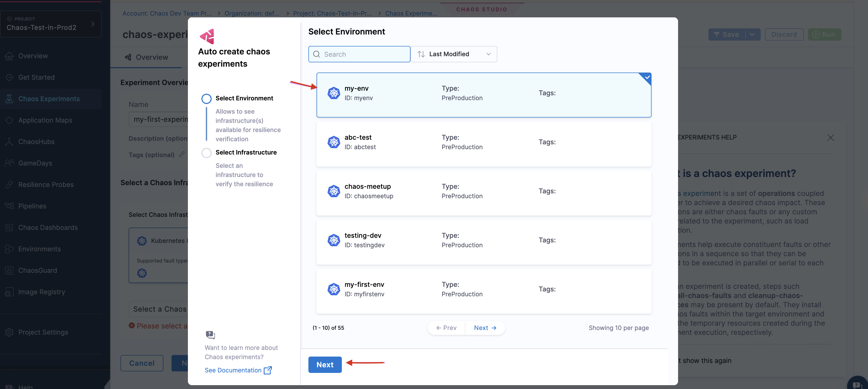
Task: Open ChaosHubs menu item
Action: point(37,142)
